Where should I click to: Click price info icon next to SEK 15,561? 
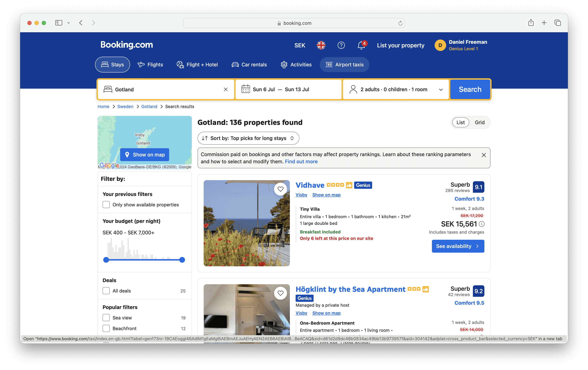tap(481, 224)
